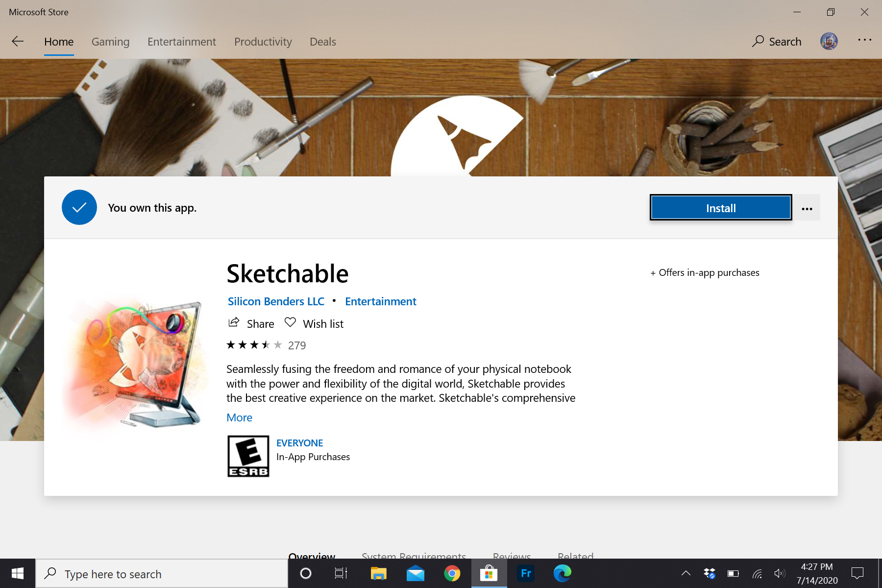Open the Entertainment tab
This screenshot has height=588, width=882.
click(x=182, y=42)
